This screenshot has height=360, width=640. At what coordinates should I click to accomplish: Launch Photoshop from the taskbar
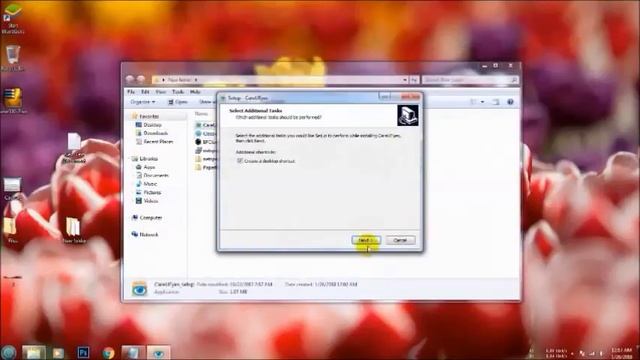pyautogui.click(x=83, y=352)
